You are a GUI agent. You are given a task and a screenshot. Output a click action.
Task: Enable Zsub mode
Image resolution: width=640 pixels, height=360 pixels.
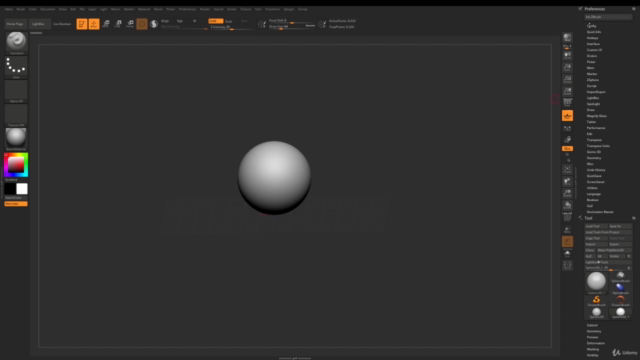[229, 21]
